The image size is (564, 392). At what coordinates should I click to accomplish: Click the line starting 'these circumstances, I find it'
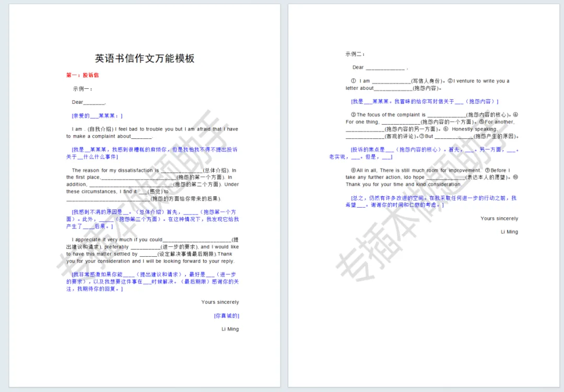tap(118, 192)
